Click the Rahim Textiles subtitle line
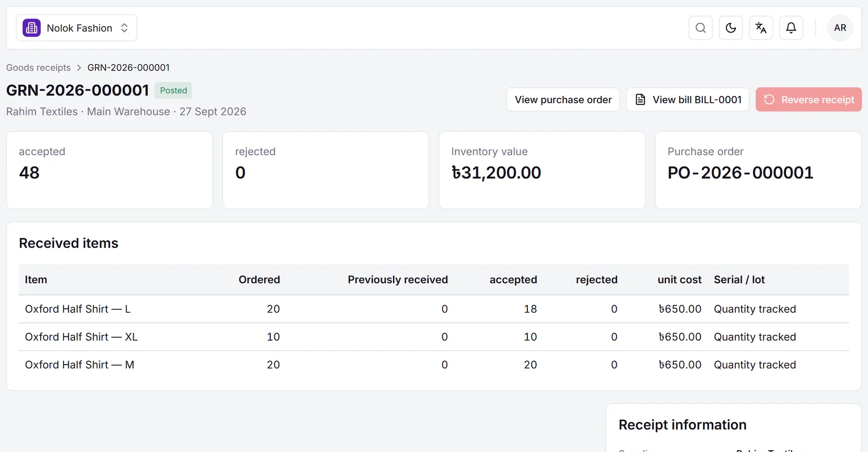This screenshot has width=868, height=452. coord(126,112)
